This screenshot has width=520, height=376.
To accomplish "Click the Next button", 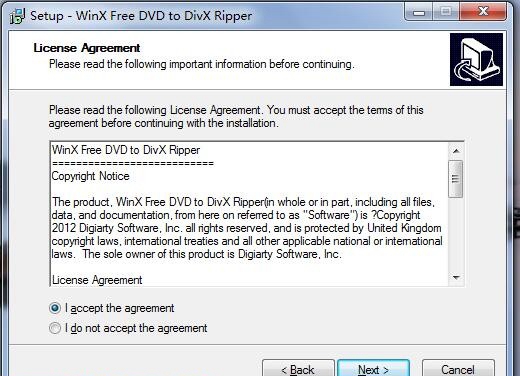I will (373, 369).
